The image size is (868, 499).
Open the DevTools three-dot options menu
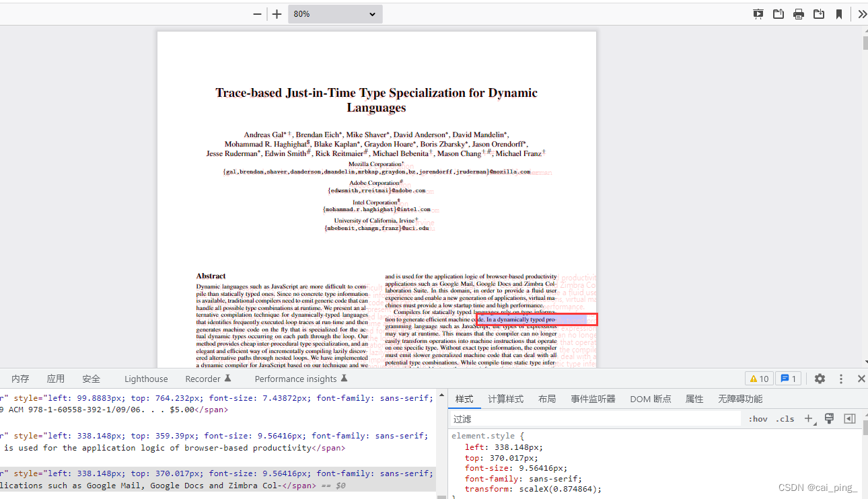(x=841, y=379)
